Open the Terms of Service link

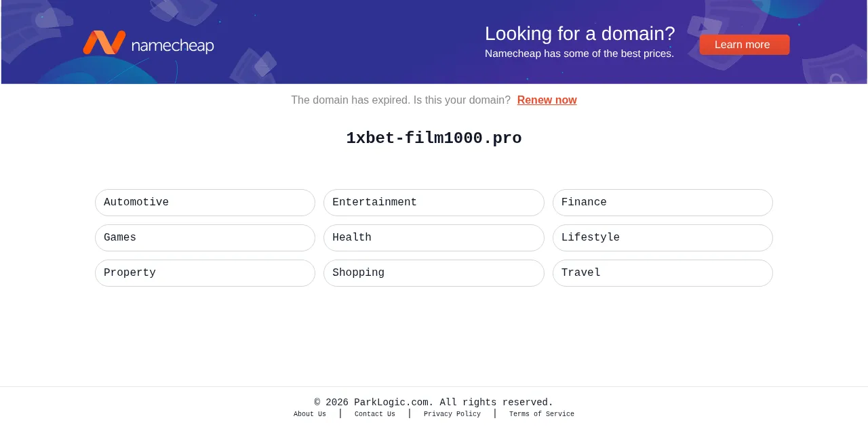tap(542, 414)
